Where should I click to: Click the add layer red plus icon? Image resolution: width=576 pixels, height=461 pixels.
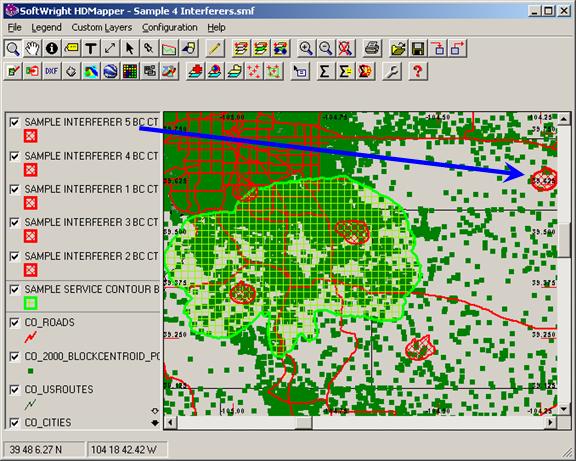[196, 71]
